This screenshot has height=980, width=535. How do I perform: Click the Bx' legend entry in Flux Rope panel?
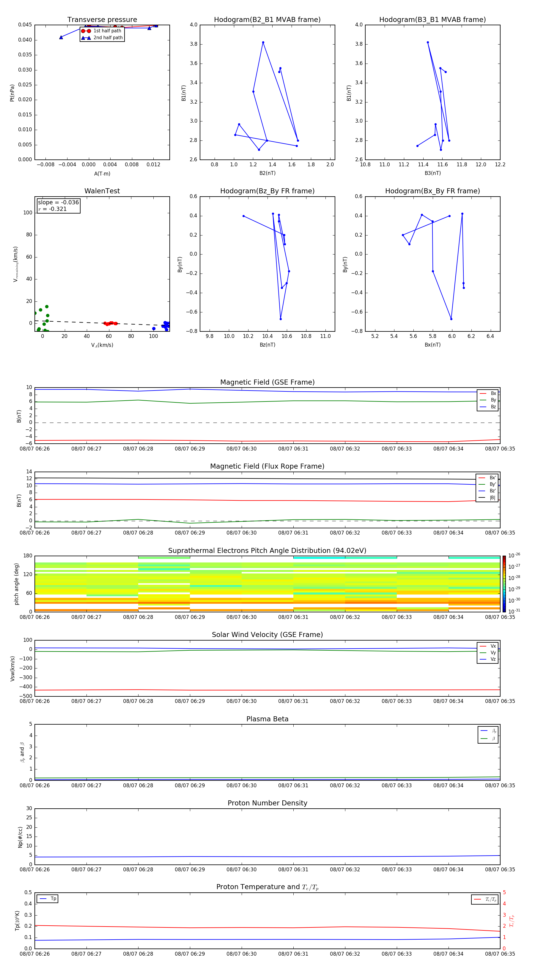(x=487, y=478)
